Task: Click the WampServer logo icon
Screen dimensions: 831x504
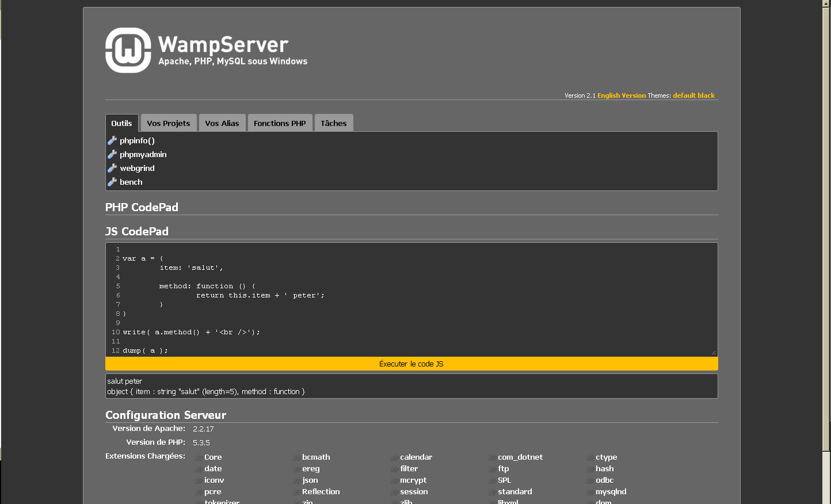Action: coord(128,51)
